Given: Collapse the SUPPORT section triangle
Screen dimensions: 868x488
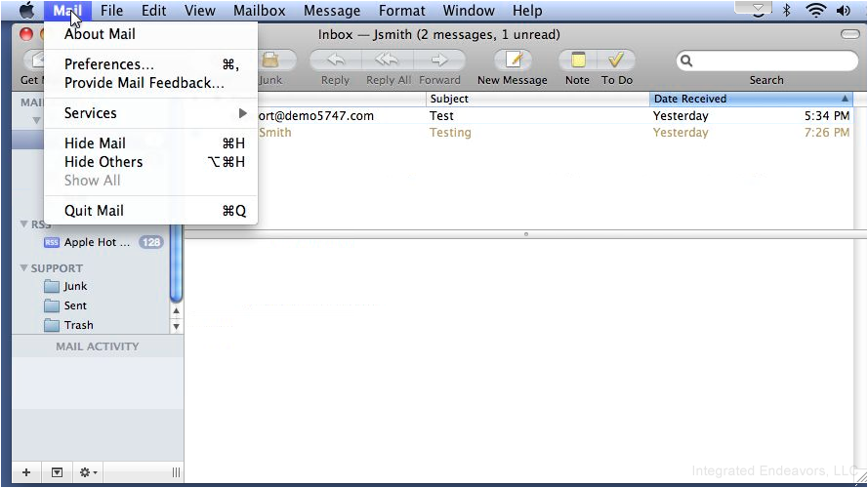Looking at the screenshot, I should click(23, 267).
